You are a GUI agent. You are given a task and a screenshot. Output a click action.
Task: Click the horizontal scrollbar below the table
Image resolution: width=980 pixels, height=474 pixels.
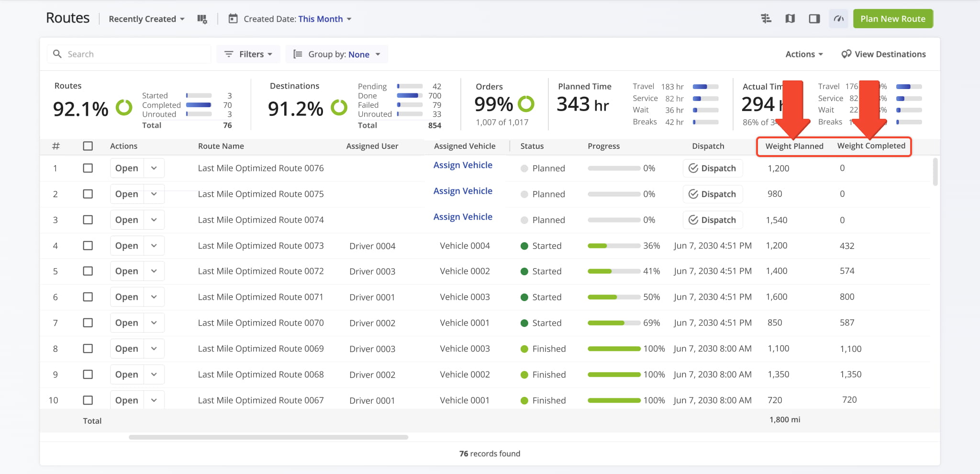click(268, 437)
